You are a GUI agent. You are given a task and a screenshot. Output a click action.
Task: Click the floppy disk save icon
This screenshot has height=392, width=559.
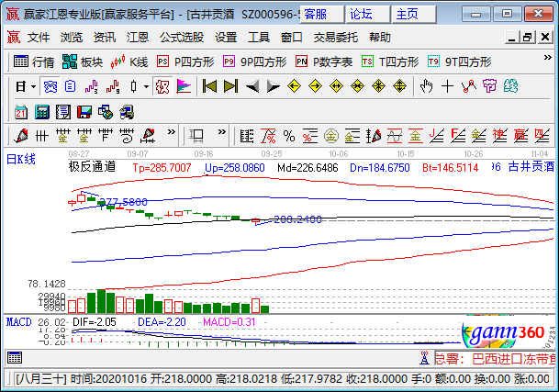84,112
